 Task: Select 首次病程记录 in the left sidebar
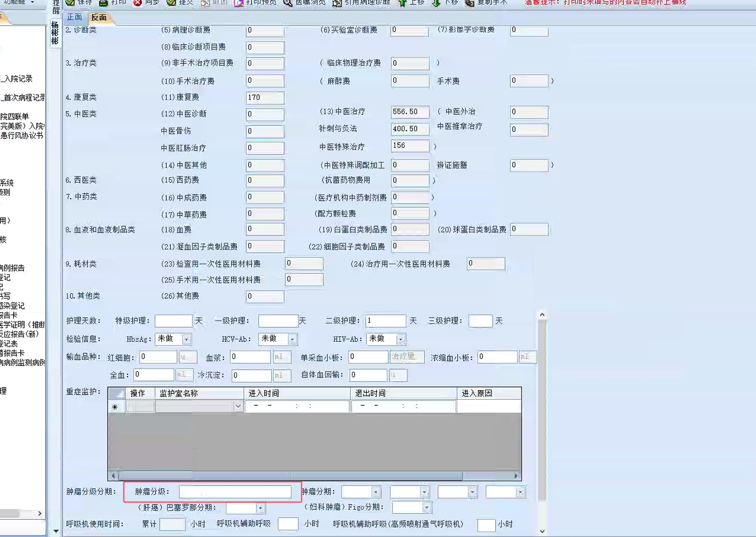[23, 98]
